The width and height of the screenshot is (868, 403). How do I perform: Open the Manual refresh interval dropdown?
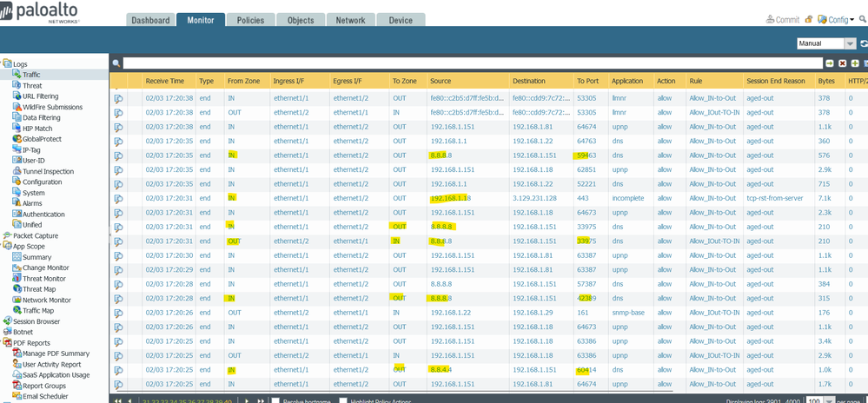click(x=850, y=43)
